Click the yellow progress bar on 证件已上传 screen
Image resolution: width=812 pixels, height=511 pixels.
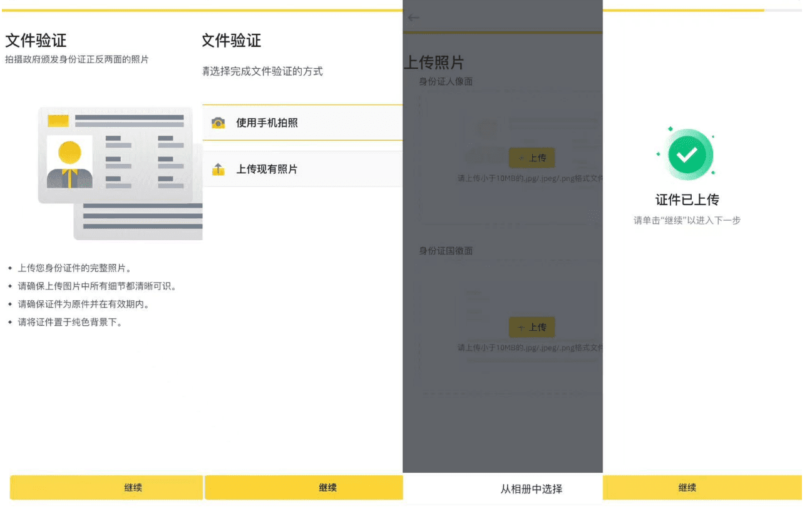(684, 10)
